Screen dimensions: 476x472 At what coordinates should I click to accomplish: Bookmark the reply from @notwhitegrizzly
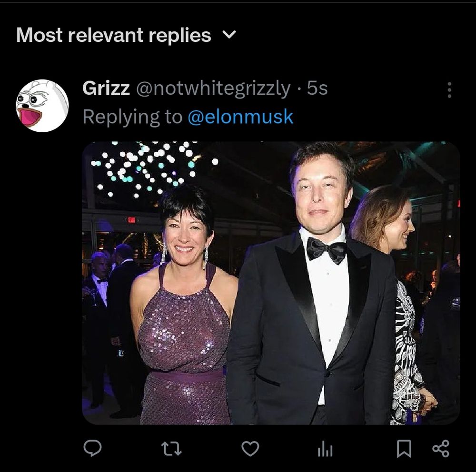click(404, 448)
